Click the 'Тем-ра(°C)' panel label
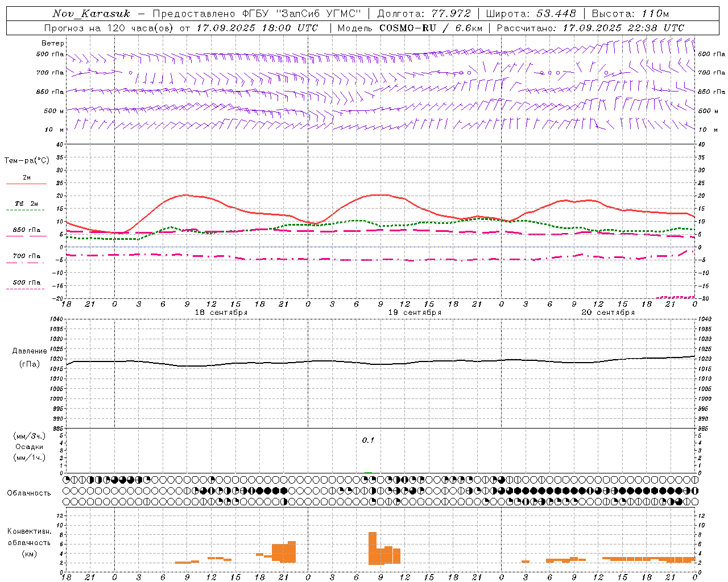This screenshot has width=728, height=582. point(27,161)
